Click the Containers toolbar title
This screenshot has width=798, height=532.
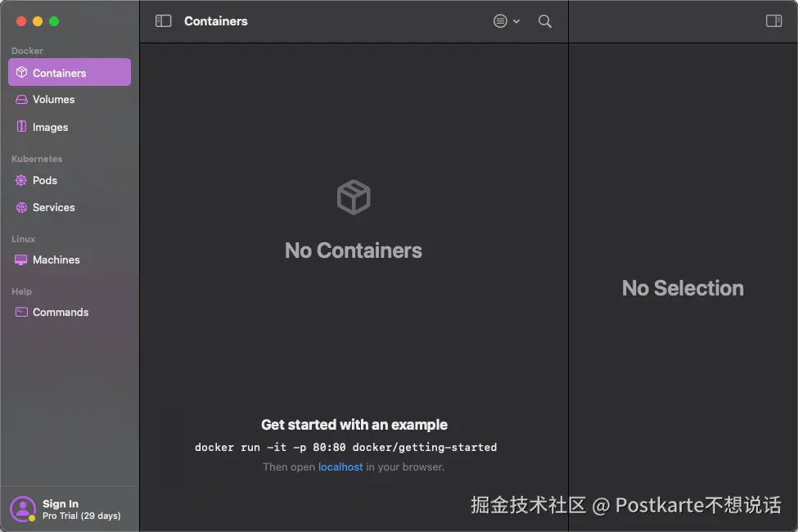coord(216,21)
